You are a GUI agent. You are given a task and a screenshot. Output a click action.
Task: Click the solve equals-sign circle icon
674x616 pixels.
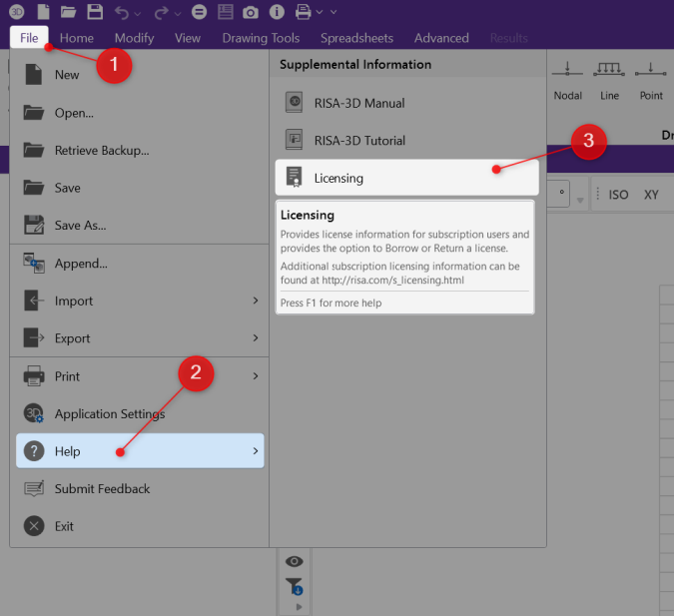199,12
